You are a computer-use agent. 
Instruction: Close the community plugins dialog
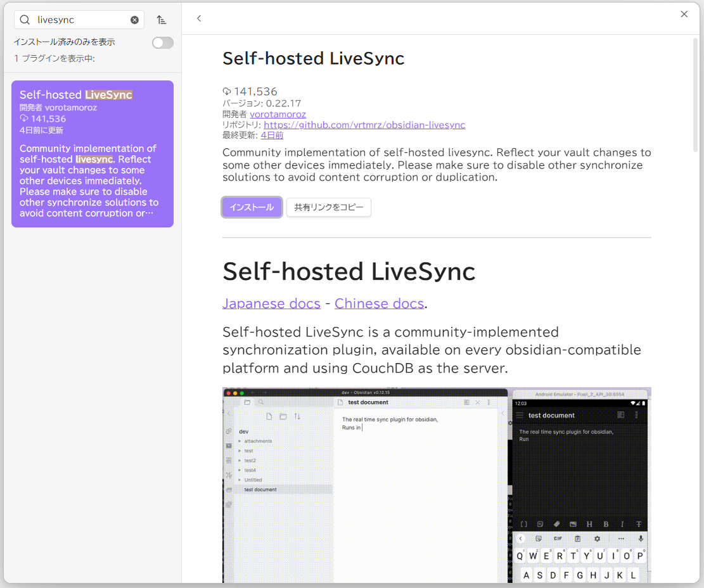(x=684, y=14)
